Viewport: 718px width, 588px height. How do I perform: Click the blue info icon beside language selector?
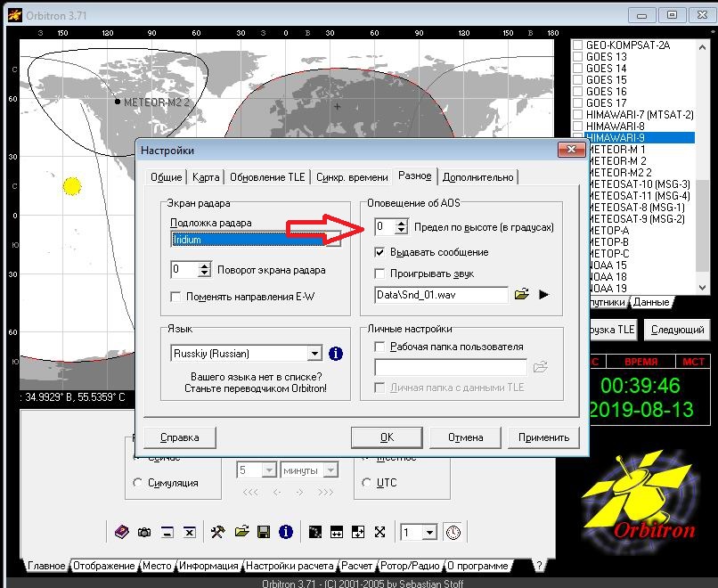coord(336,354)
